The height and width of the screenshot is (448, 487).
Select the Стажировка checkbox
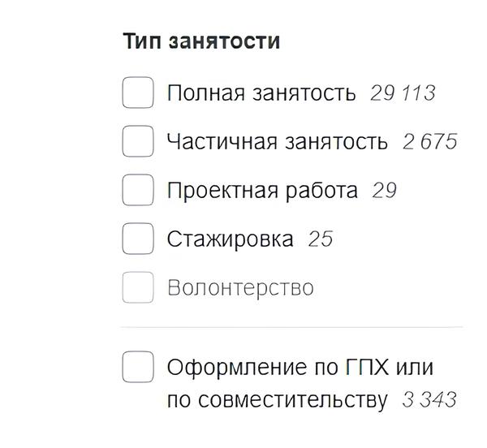(138, 239)
